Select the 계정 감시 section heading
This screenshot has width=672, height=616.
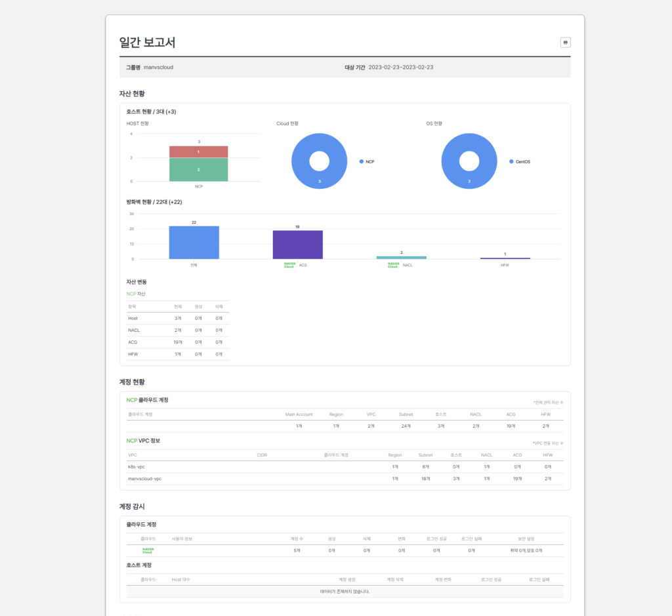(131, 506)
